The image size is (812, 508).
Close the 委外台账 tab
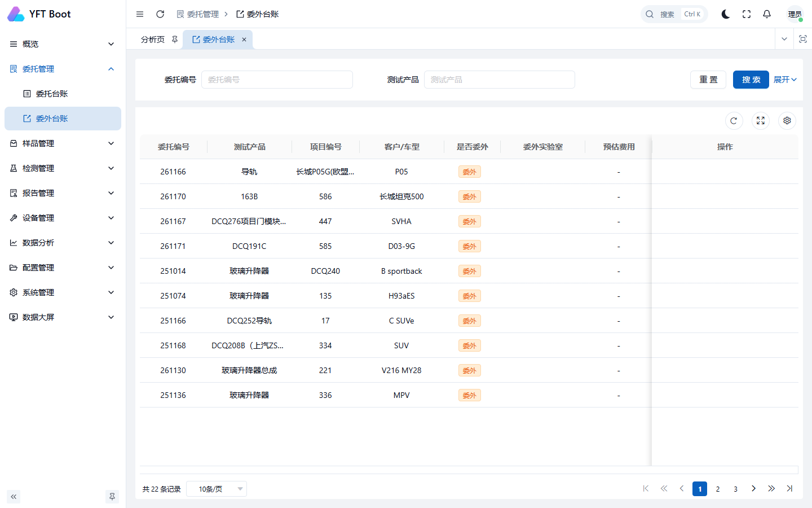click(244, 40)
